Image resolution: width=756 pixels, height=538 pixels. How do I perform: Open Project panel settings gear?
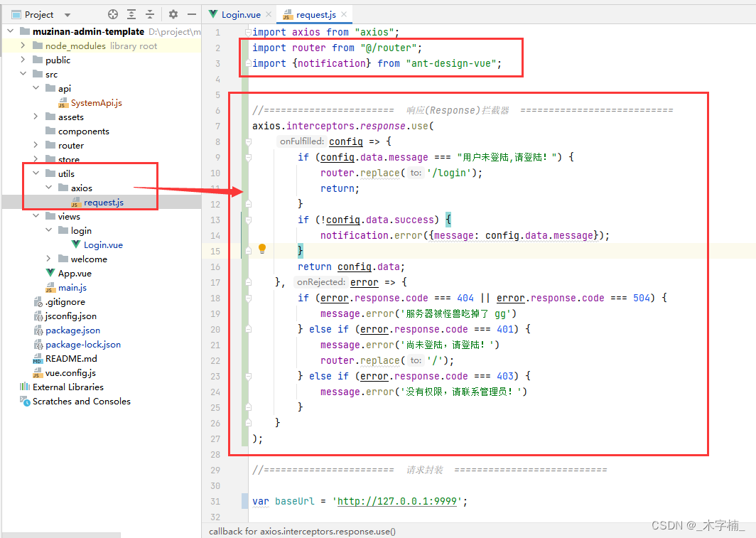coord(173,14)
